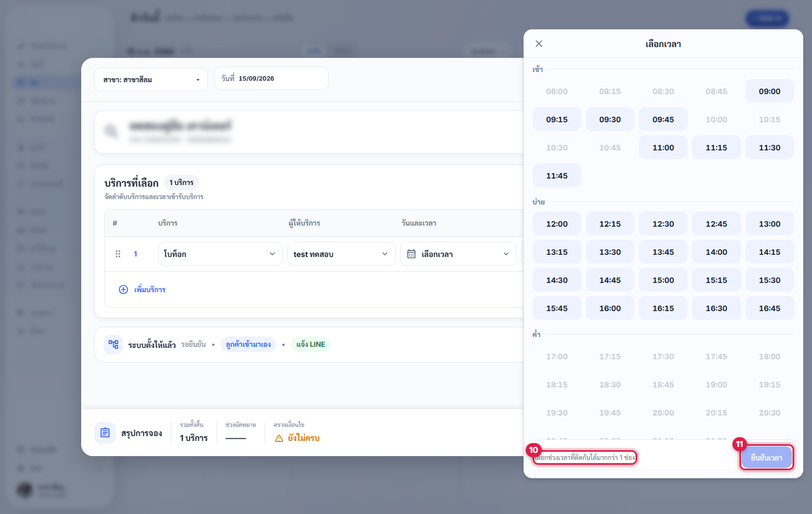The height and width of the screenshot is (514, 812).
Task: Select the 11:00 time slot
Action: click(x=663, y=148)
